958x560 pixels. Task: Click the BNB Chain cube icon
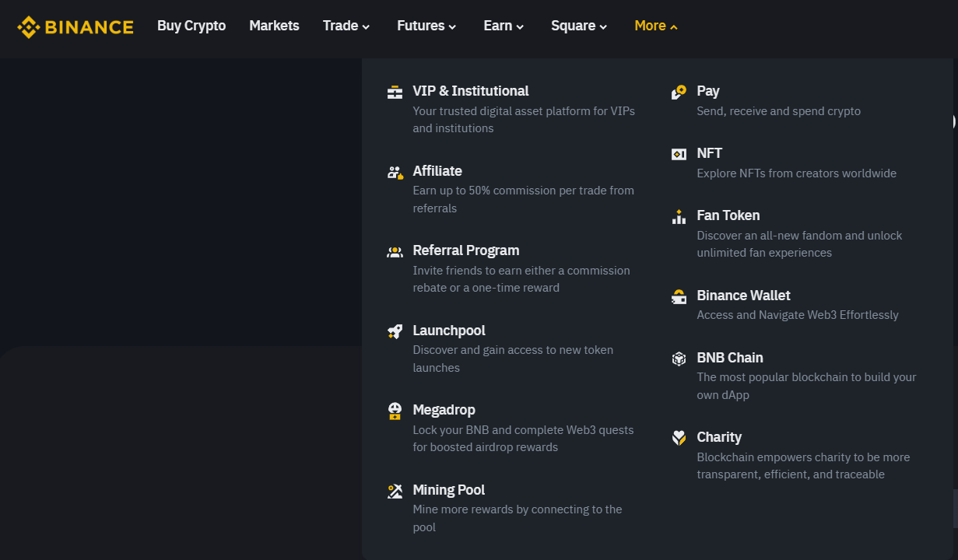[x=679, y=359]
